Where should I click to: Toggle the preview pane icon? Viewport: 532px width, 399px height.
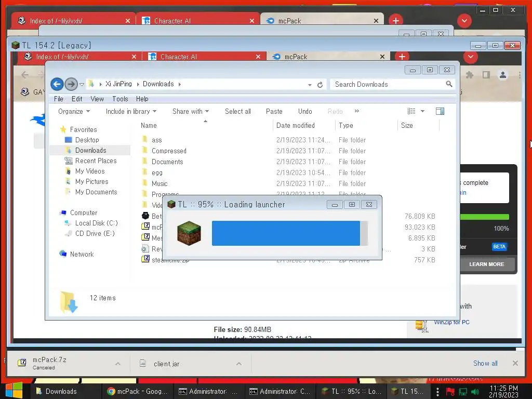440,111
